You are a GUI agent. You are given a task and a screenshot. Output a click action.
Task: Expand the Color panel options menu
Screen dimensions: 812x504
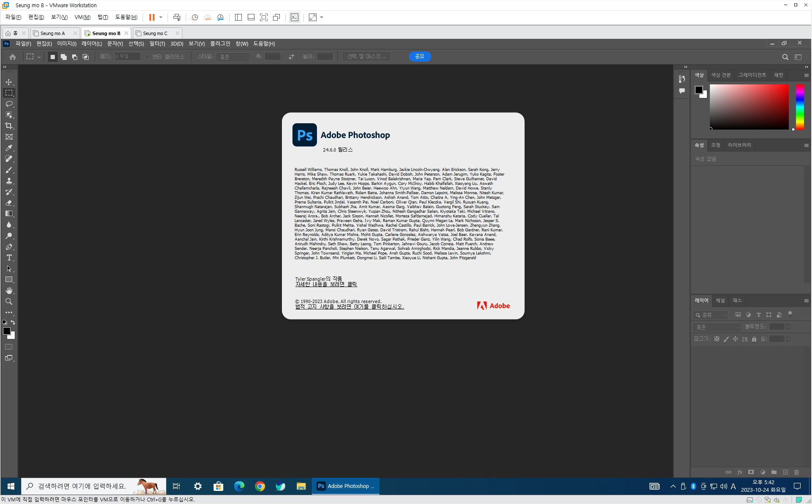click(x=806, y=75)
